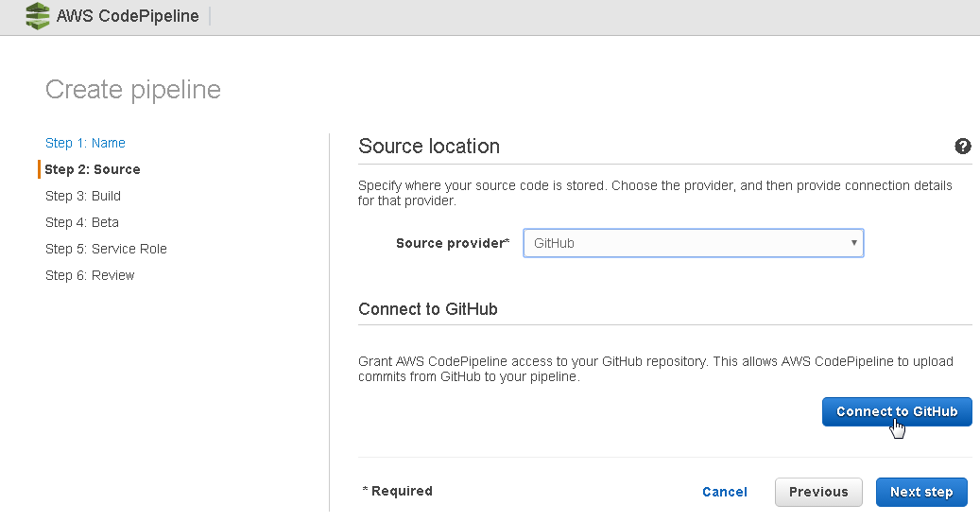This screenshot has height=522, width=980.
Task: Click the Previous button
Action: (818, 492)
